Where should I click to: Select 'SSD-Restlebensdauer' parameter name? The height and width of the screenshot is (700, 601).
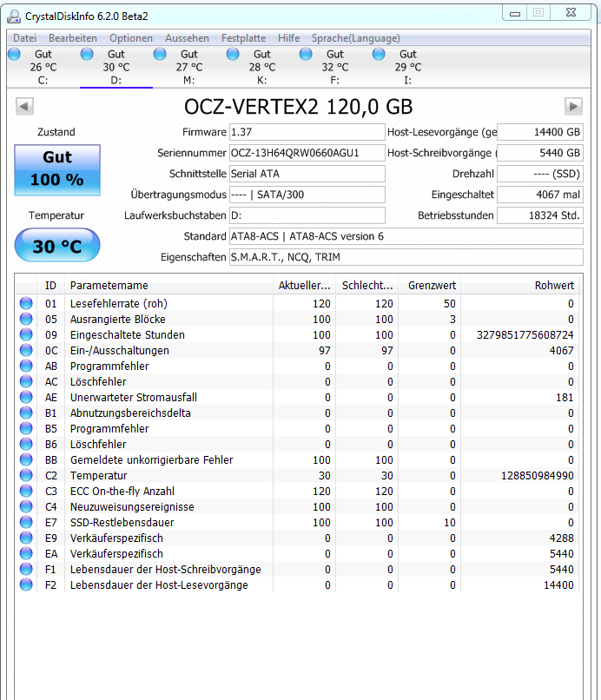click(x=122, y=522)
